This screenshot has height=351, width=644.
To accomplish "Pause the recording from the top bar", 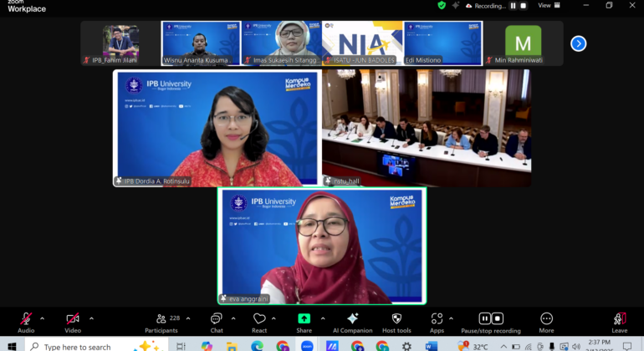I will click(513, 5).
